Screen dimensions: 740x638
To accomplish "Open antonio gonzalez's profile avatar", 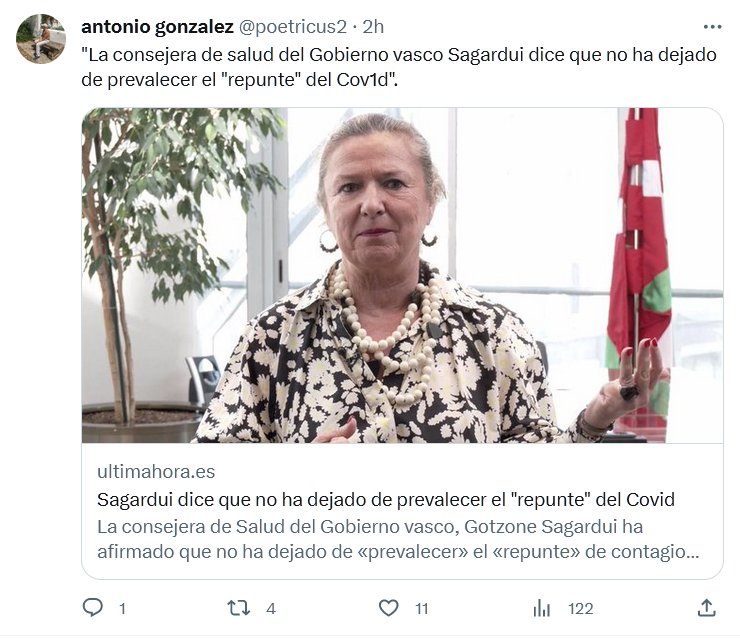I will 41,39.
